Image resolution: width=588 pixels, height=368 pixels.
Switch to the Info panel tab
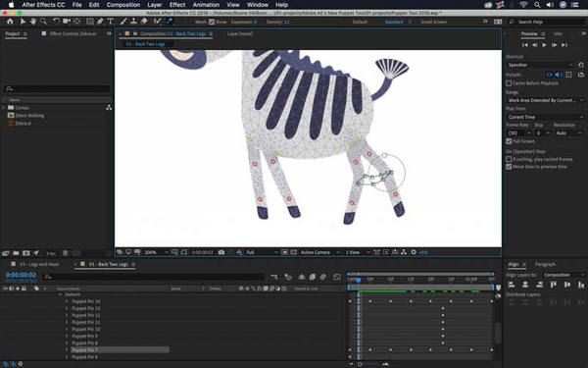pyautogui.click(x=558, y=33)
